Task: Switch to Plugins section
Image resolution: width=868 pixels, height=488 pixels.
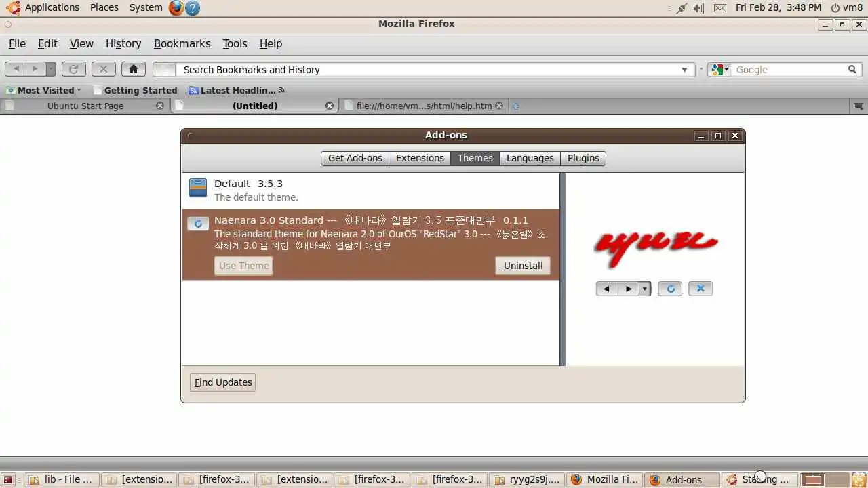Action: (583, 158)
